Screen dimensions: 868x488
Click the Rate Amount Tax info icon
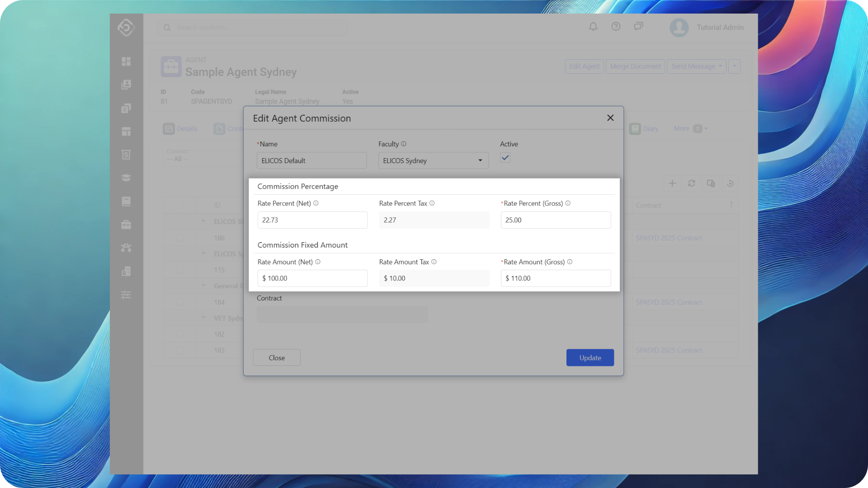[434, 262]
